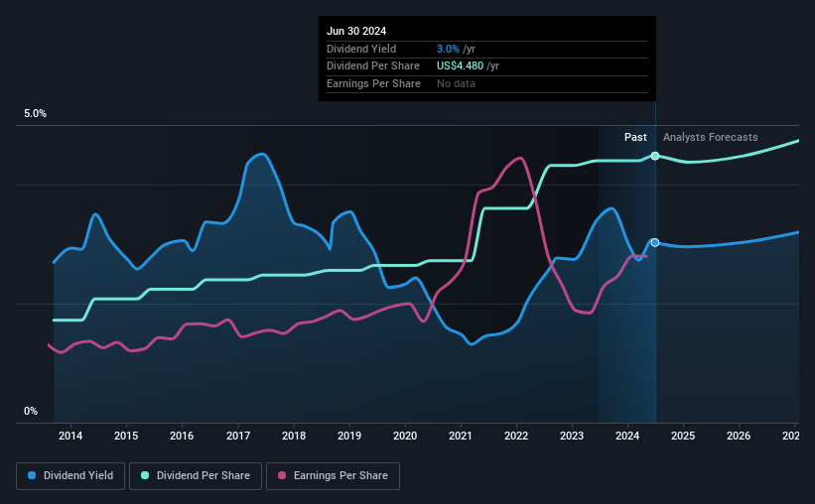
Task: Click the US$4.480 dividend per share value
Action: [x=460, y=66]
